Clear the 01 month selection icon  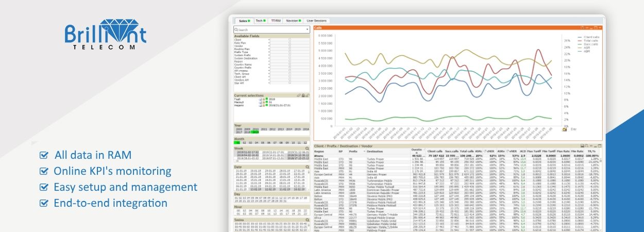pos(260,102)
